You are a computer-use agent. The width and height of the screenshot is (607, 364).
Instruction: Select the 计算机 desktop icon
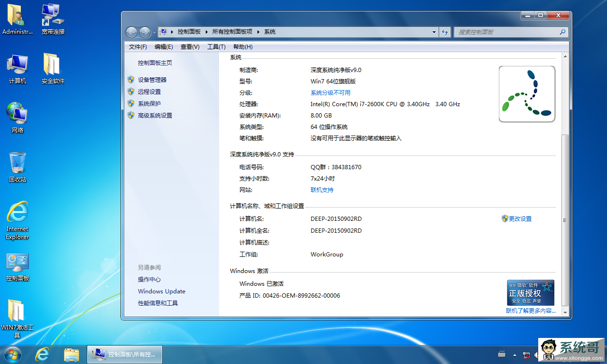pos(18,69)
